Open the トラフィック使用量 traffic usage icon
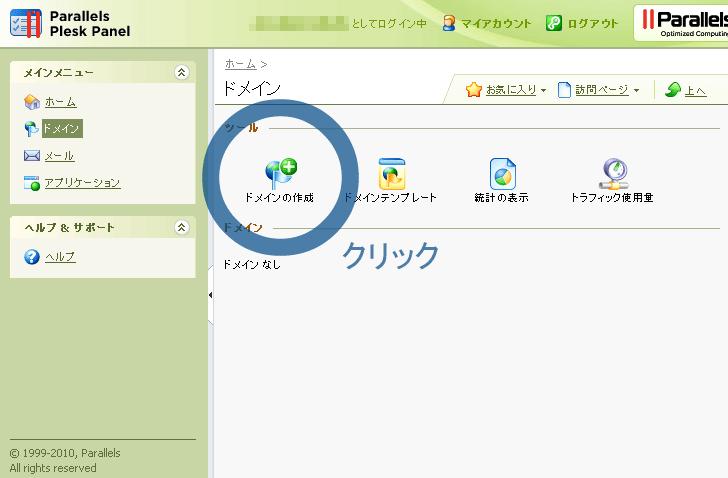728x478 pixels. (613, 174)
